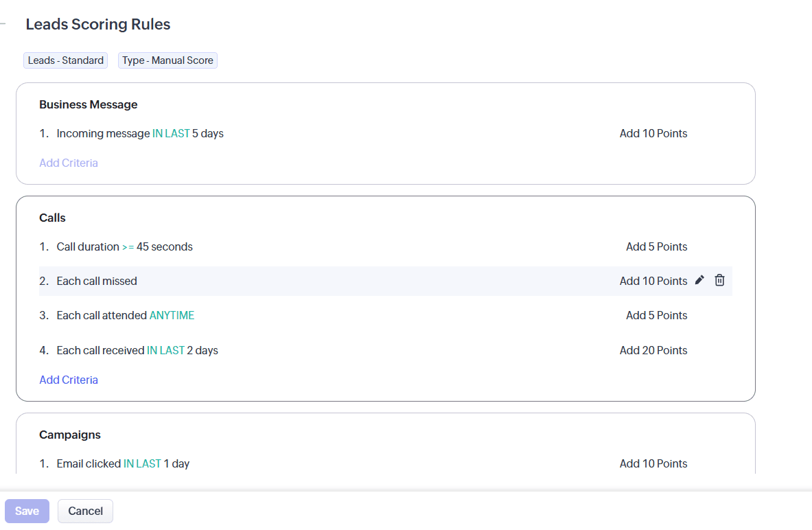
Task: Click 'Add 20 Points' on call received rule
Action: tap(653, 350)
